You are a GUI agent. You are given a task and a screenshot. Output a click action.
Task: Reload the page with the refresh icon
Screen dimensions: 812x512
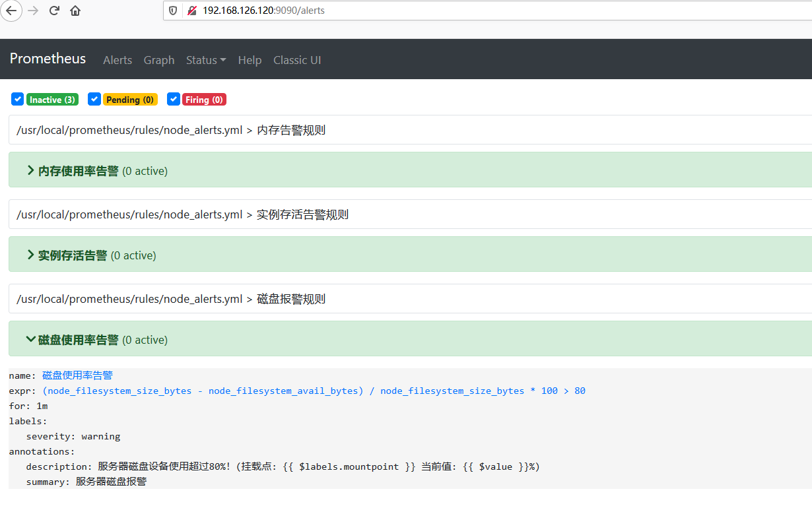(x=54, y=11)
